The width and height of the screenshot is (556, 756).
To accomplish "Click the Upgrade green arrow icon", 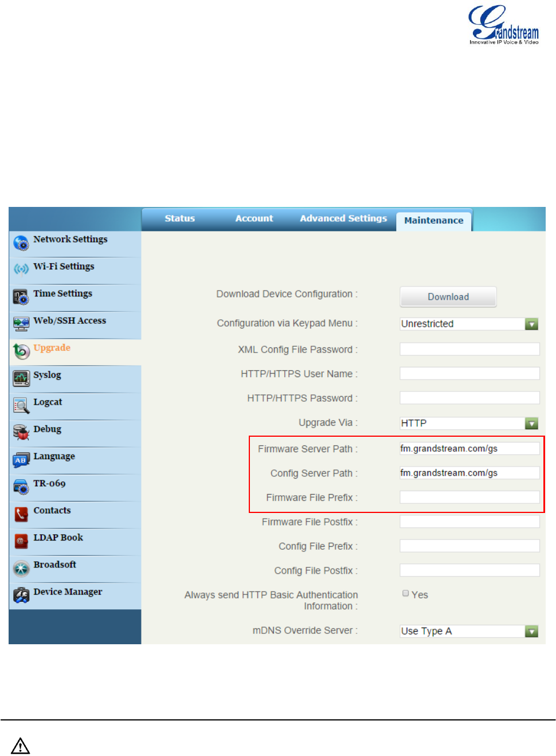I will 21,351.
